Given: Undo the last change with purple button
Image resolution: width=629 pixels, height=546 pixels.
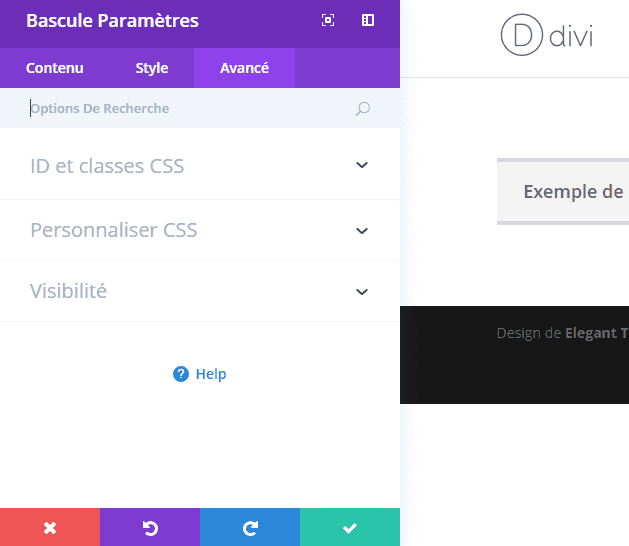Looking at the screenshot, I should pos(150,528).
